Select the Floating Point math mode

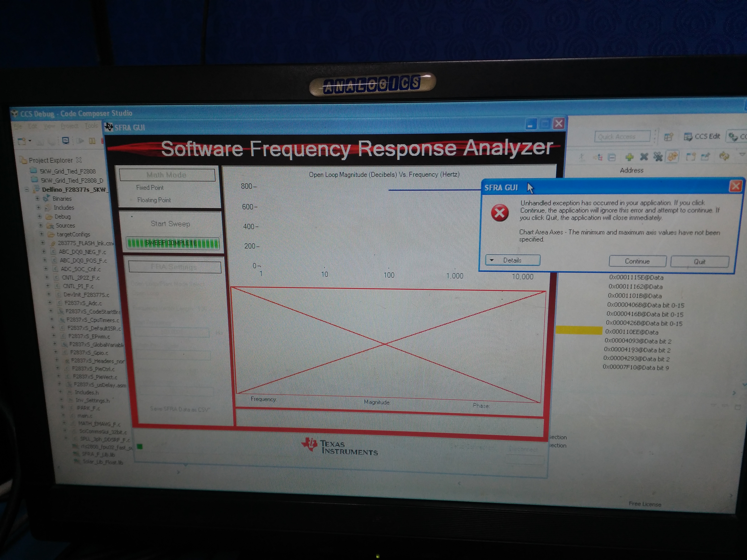pyautogui.click(x=154, y=200)
